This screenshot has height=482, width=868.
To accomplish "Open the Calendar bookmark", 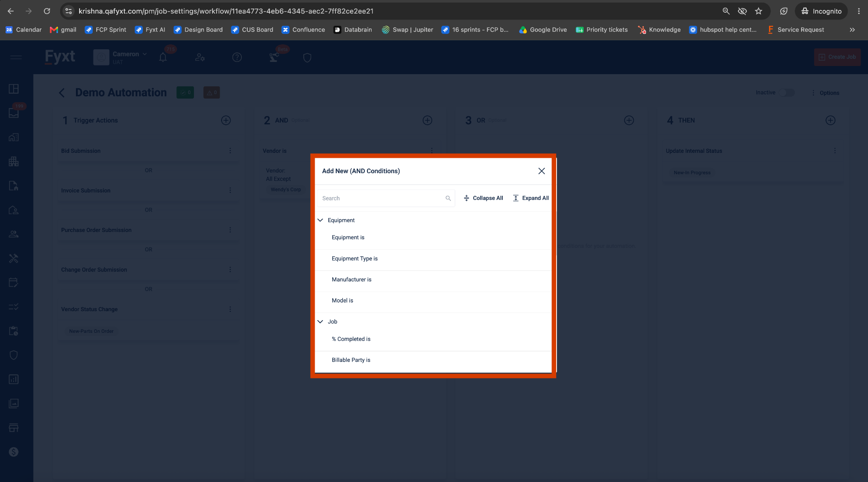I will 24,30.
